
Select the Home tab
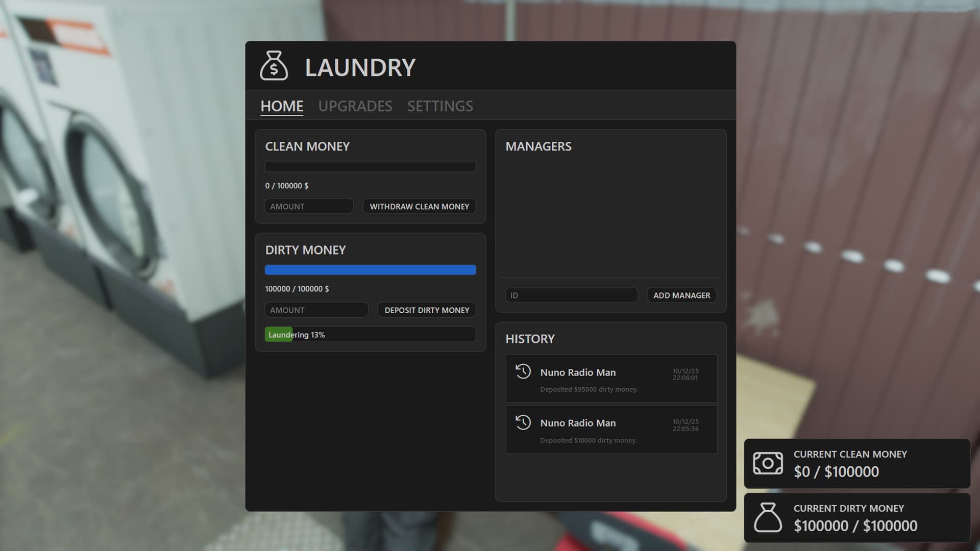tap(282, 106)
